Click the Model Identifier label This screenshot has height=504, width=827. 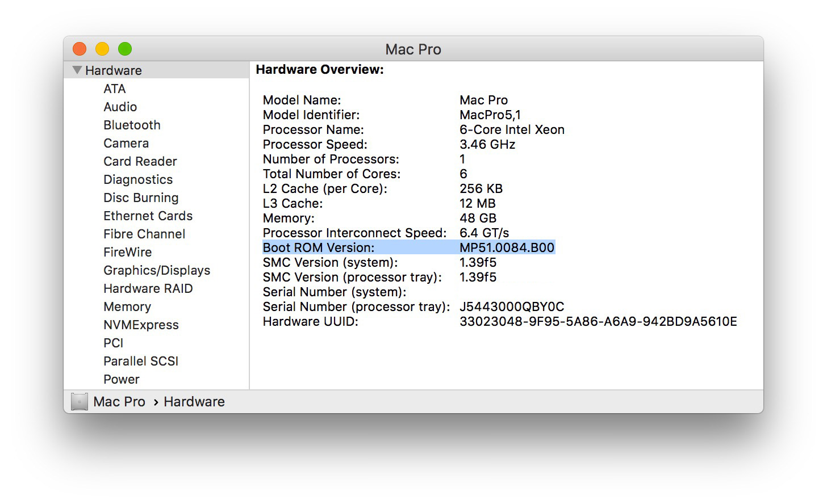[311, 115]
